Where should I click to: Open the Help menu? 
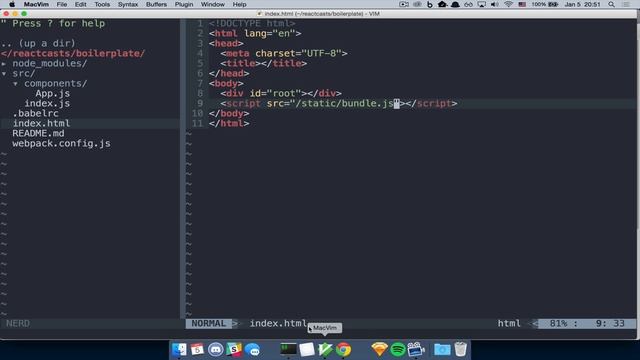(x=239, y=4)
